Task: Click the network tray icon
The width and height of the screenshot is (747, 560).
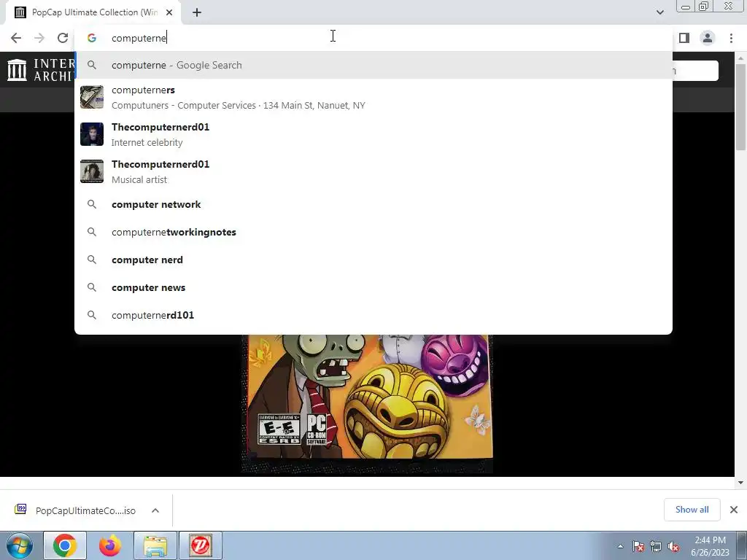Action: (x=656, y=546)
